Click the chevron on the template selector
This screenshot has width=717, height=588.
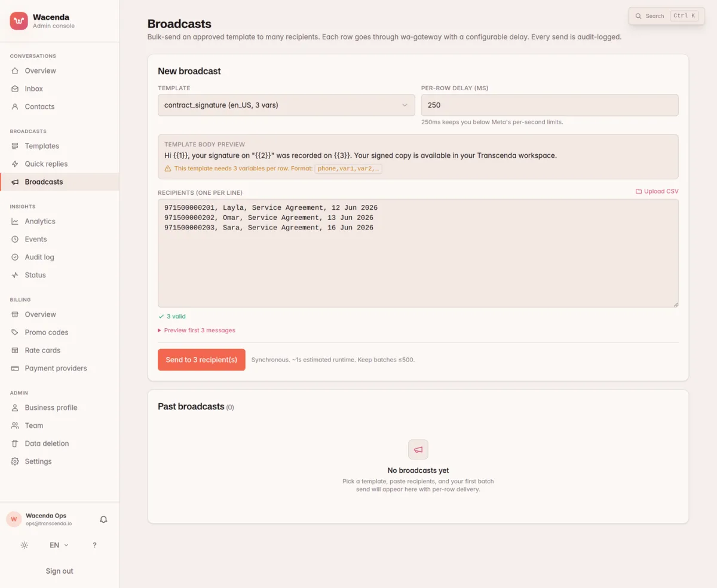[x=405, y=105]
